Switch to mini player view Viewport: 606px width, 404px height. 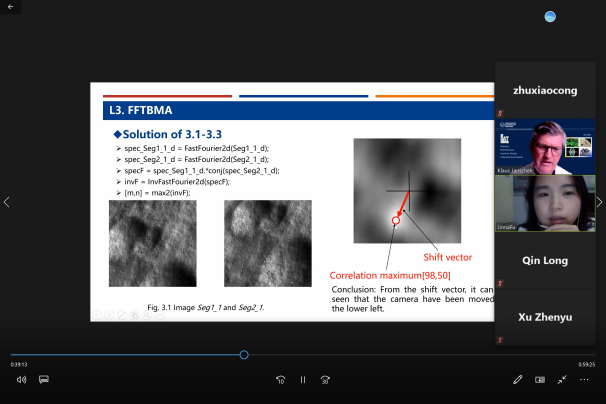click(540, 380)
